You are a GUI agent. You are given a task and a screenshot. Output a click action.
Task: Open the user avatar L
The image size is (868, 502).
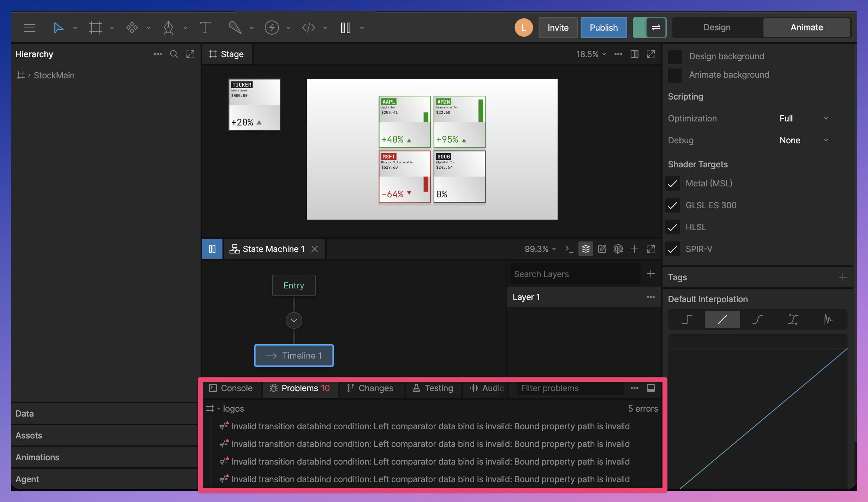[x=523, y=28]
